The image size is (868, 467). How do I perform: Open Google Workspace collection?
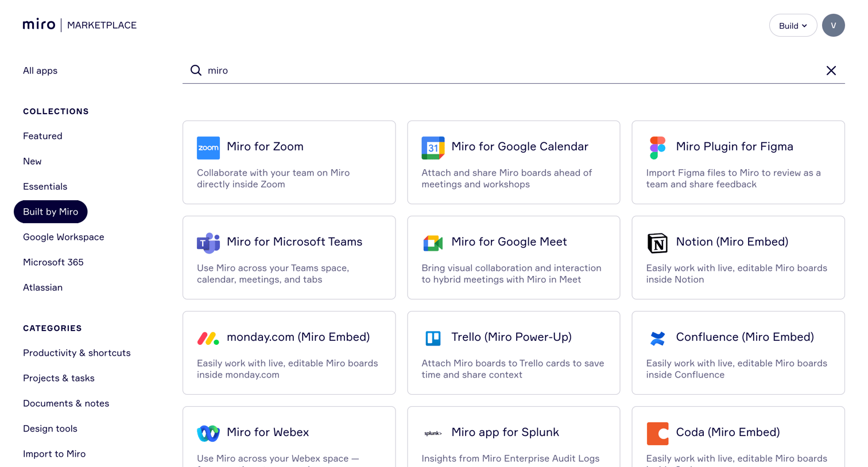tap(64, 237)
